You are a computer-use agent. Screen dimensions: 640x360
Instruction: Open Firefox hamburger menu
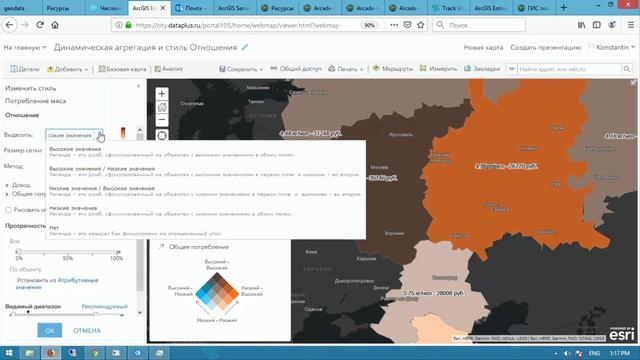tap(631, 25)
